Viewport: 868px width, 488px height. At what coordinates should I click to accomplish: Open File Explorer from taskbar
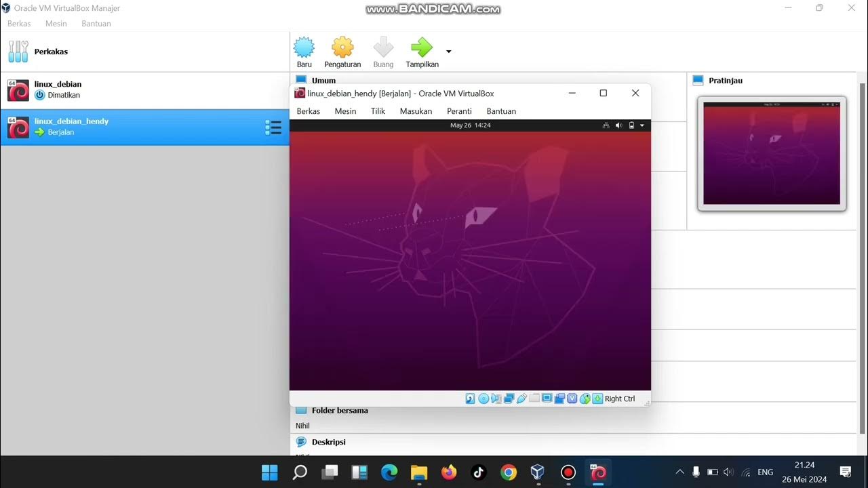419,472
